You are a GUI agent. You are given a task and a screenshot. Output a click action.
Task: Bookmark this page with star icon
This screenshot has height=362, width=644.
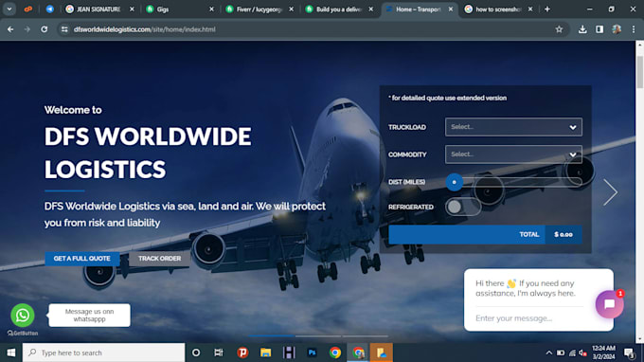tap(559, 29)
